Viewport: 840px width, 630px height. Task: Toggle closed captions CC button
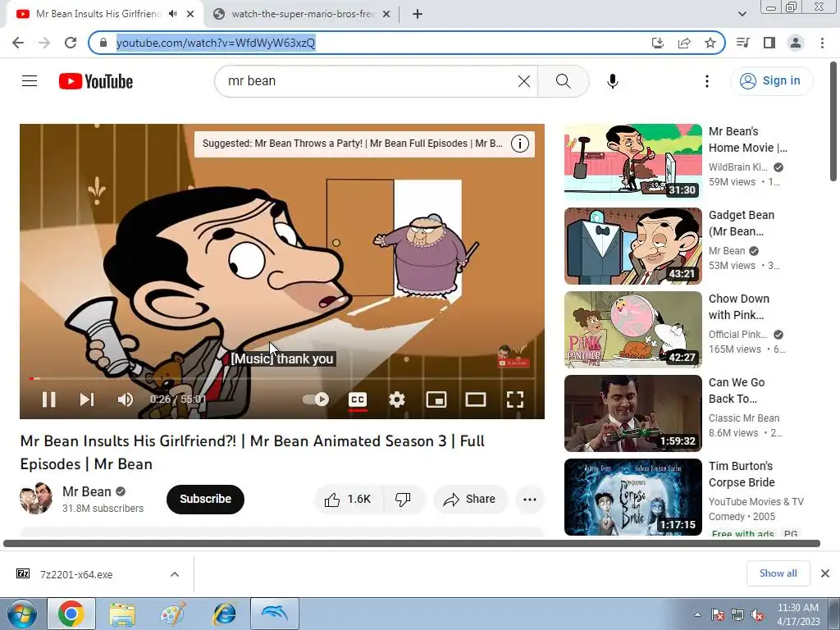(358, 399)
